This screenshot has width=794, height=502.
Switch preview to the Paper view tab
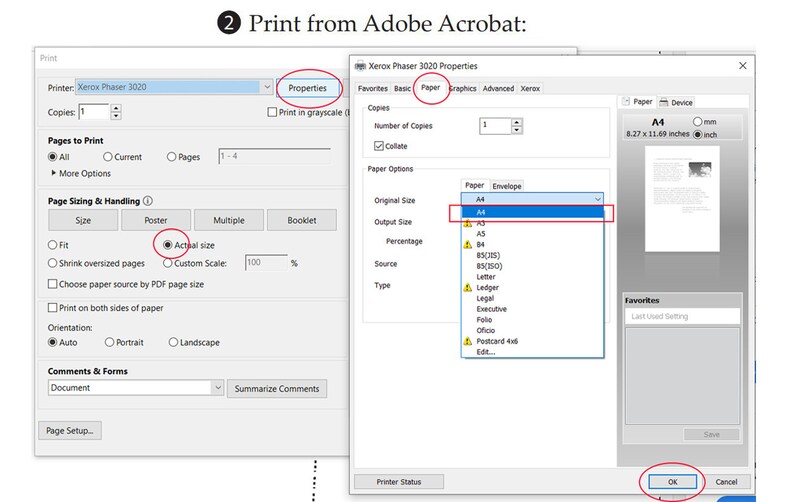point(637,102)
